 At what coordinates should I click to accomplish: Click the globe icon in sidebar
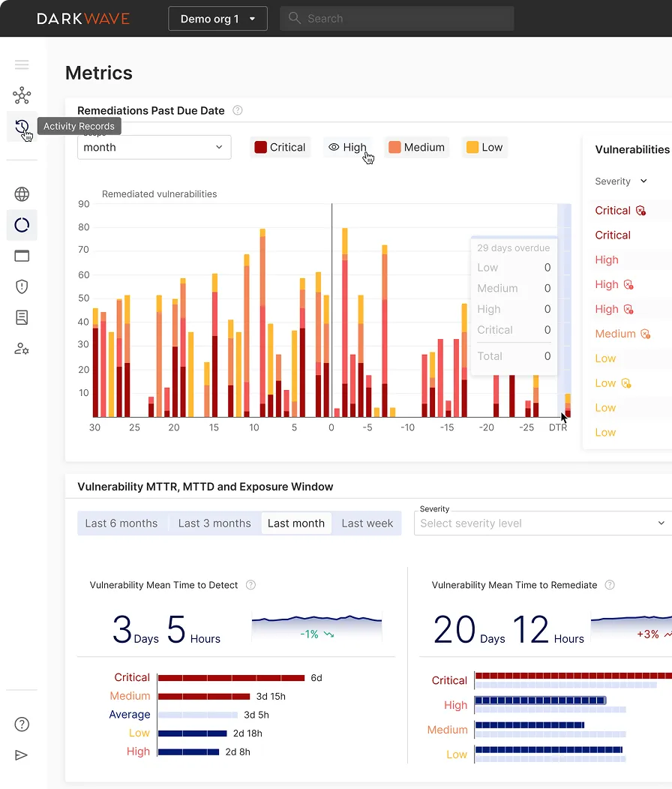coord(22,194)
